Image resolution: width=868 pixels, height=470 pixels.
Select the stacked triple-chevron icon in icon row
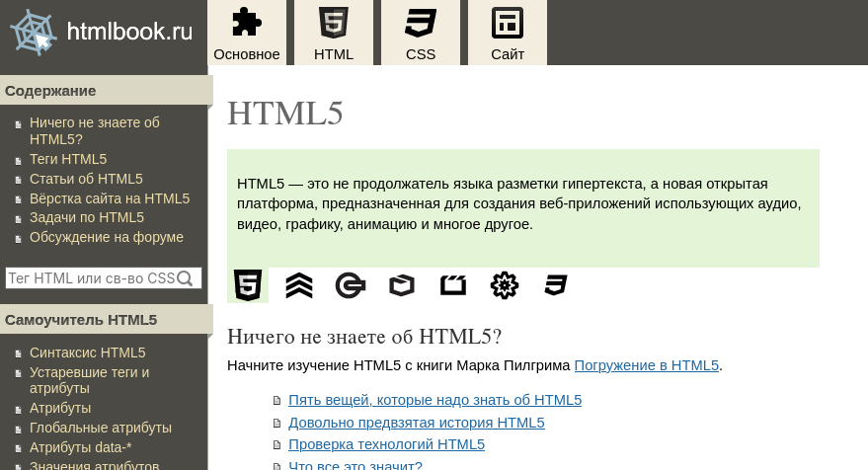[299, 285]
